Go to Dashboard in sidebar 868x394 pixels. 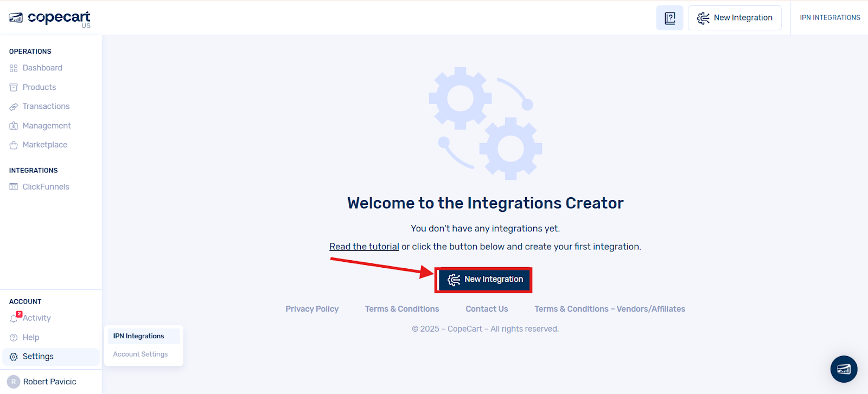pos(42,68)
